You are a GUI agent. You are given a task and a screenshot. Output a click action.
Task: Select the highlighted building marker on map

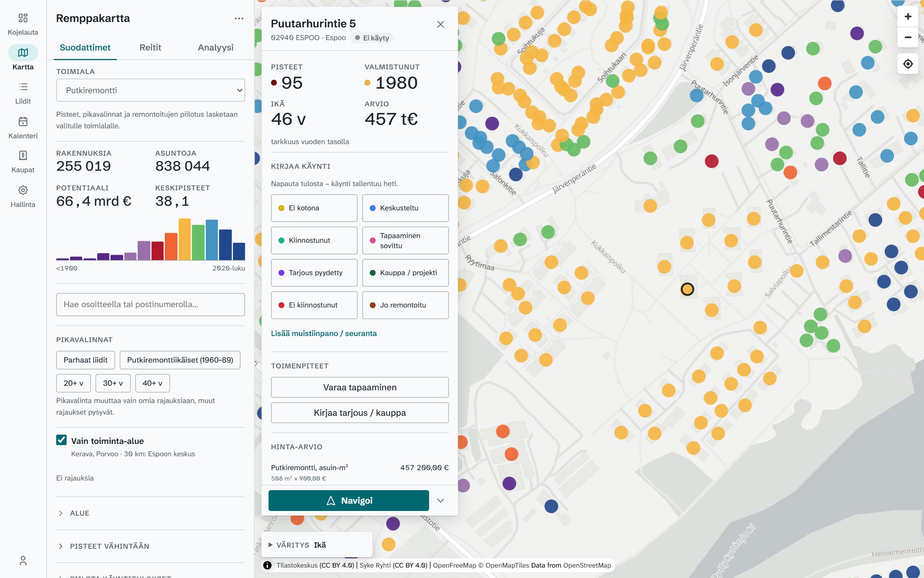click(687, 289)
